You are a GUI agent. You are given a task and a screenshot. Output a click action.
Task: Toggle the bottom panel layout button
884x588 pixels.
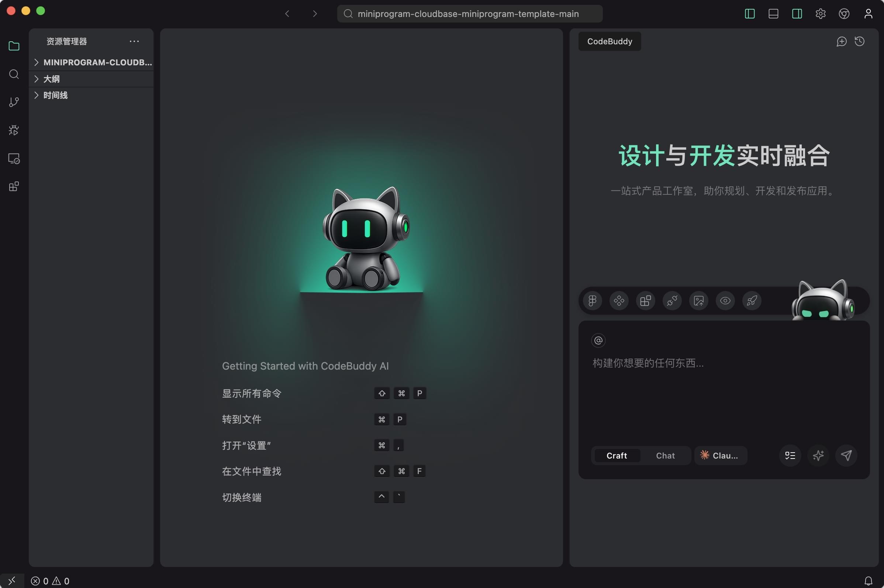point(773,14)
